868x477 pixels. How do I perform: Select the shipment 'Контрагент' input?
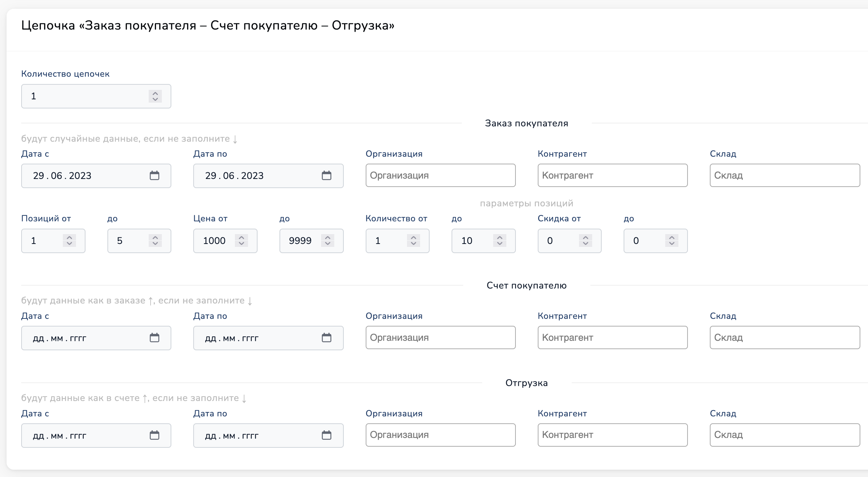[x=613, y=435]
